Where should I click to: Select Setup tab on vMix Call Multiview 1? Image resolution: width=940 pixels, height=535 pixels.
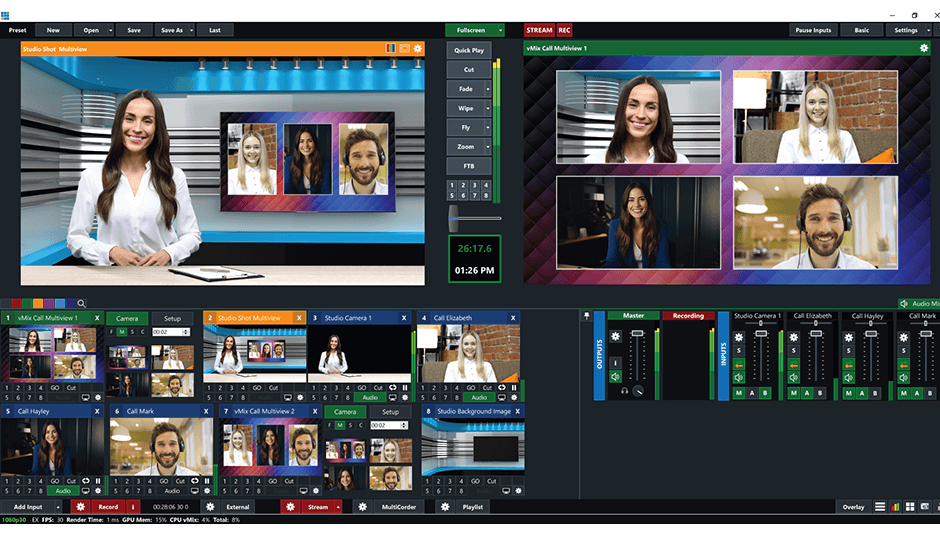[x=173, y=318]
